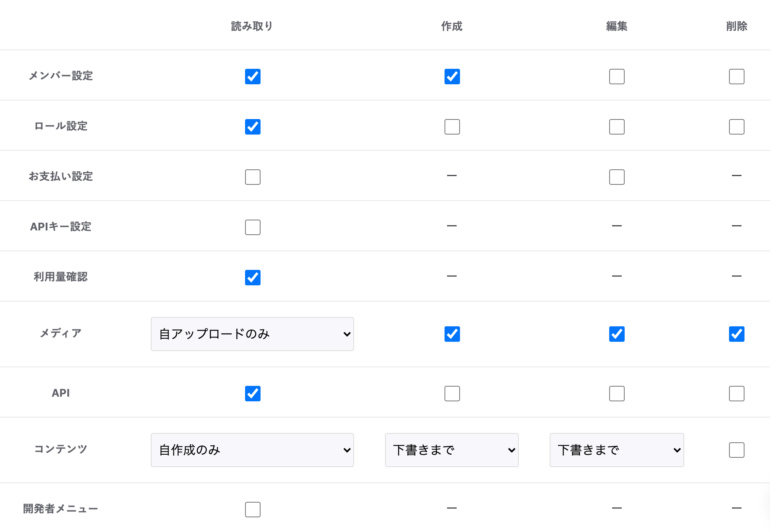This screenshot has width=770, height=532.
Task: Uncheck ロール設定 読み取り checkbox
Action: tap(253, 127)
